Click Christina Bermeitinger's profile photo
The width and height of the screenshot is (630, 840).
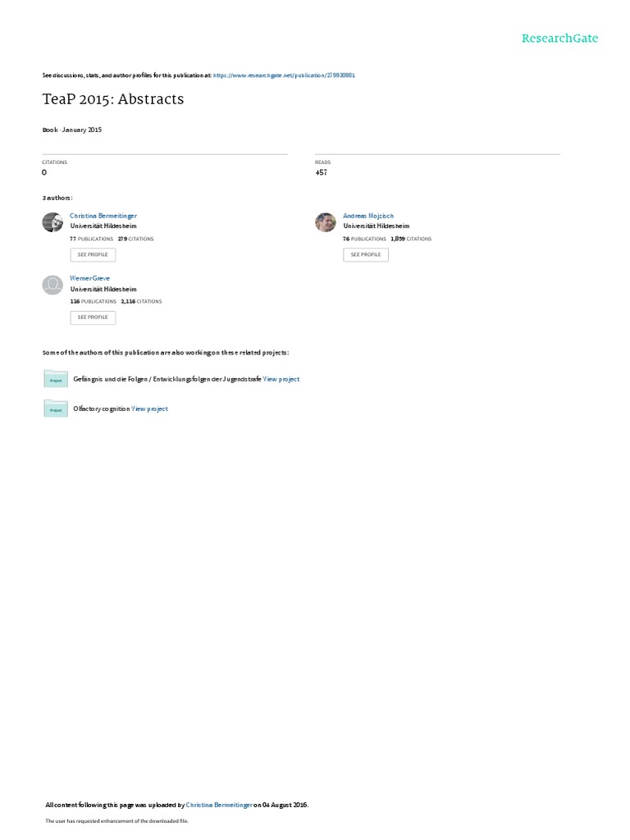[52, 221]
